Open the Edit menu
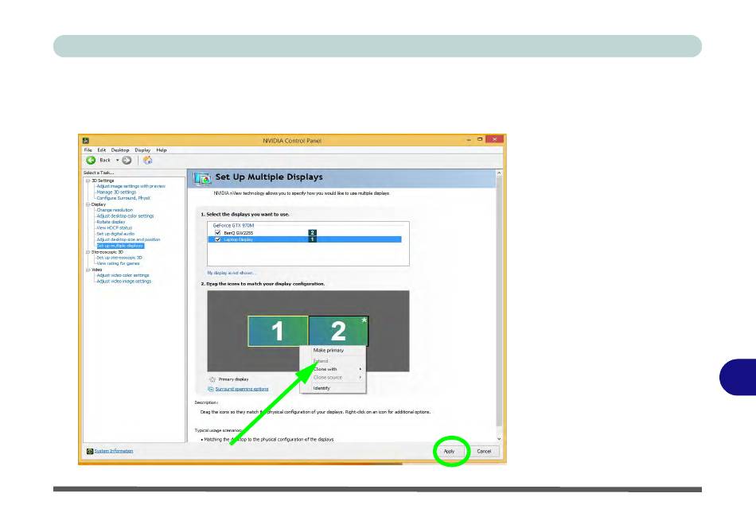 (x=101, y=150)
